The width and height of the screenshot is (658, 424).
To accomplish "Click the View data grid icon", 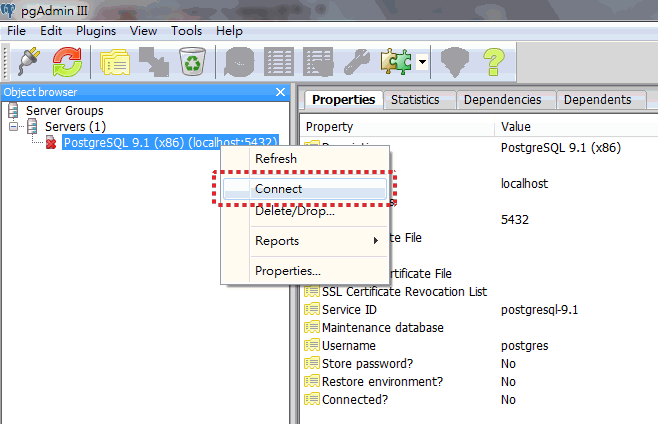I will click(x=279, y=62).
